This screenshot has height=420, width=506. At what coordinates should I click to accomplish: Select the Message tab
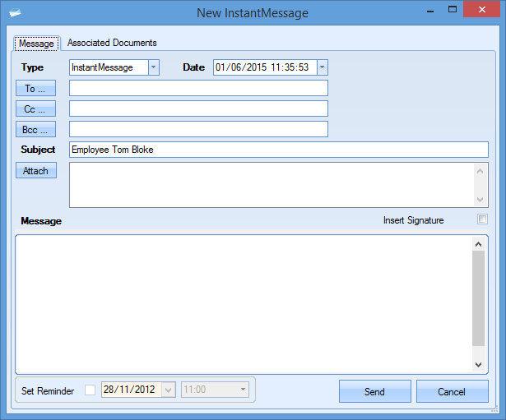pyautogui.click(x=36, y=43)
